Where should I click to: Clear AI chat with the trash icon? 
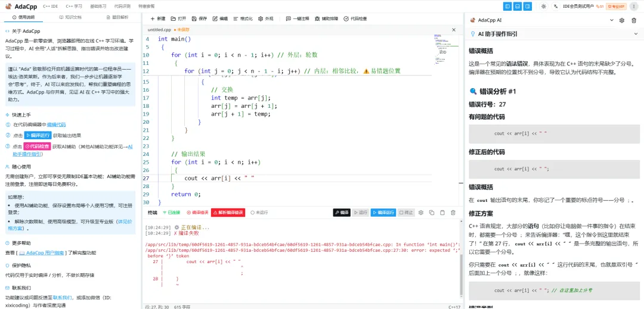[x=633, y=20]
